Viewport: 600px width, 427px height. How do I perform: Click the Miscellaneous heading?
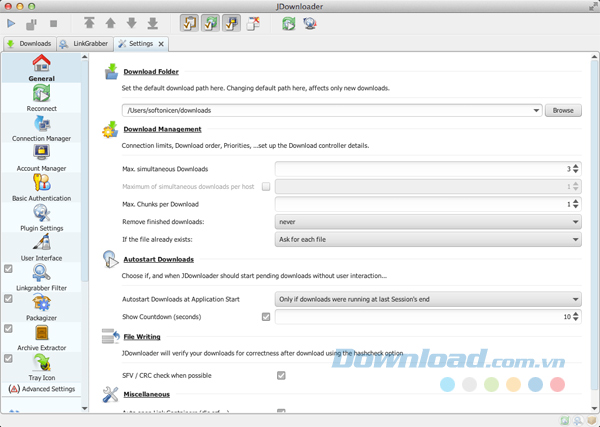pyautogui.click(x=147, y=394)
